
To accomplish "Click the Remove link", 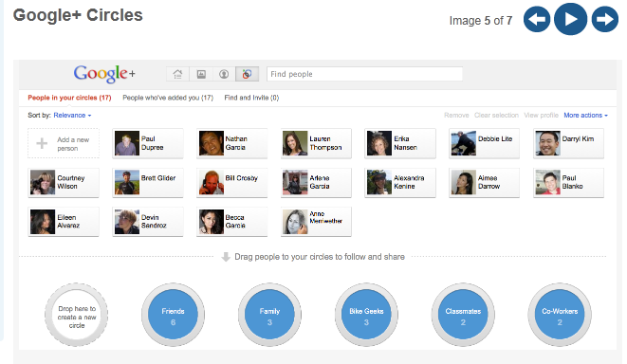I will tap(456, 115).
